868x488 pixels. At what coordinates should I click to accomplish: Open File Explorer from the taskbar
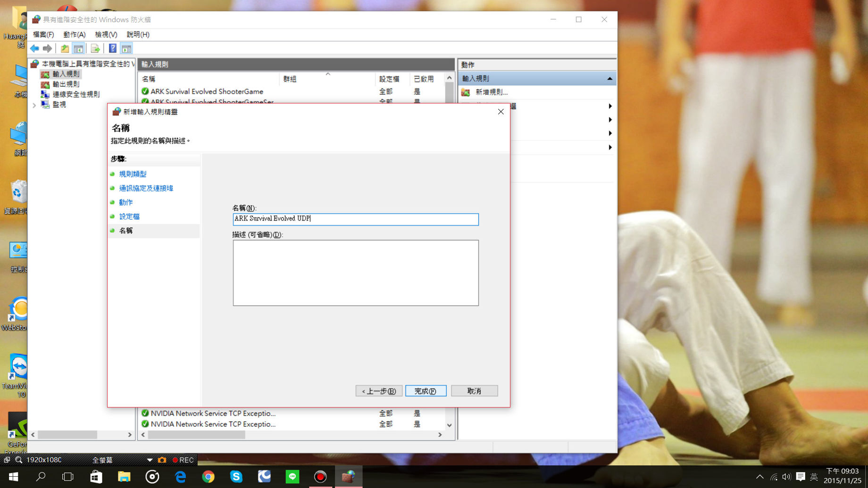[124, 477]
